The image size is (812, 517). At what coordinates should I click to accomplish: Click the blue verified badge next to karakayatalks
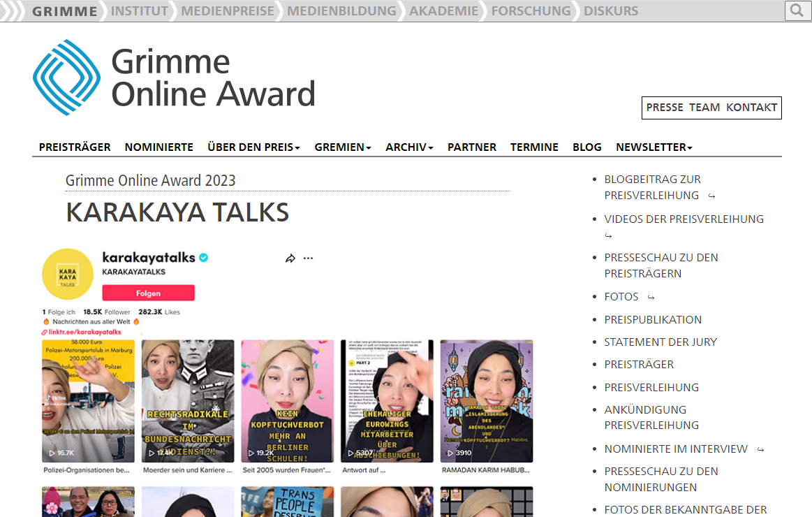[203, 258]
